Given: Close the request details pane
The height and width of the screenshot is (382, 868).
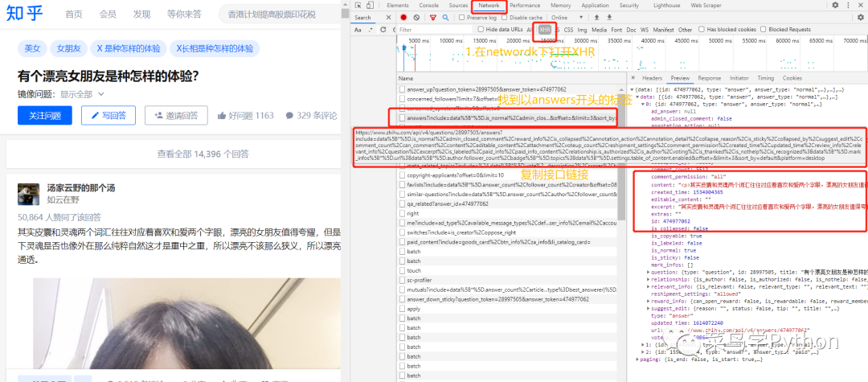Looking at the screenshot, I should coord(634,78).
